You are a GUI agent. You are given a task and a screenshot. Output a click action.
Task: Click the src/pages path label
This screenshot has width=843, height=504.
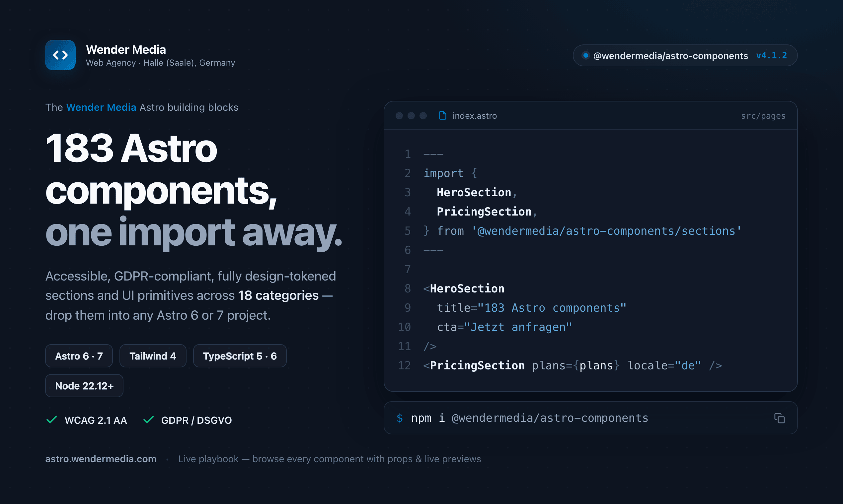click(763, 116)
